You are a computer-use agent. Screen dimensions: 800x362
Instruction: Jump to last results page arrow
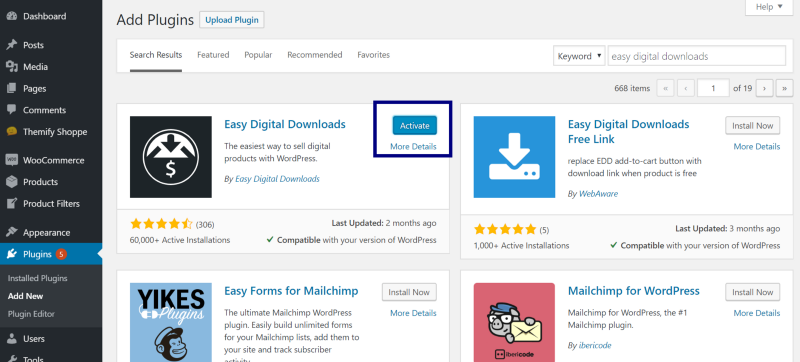pos(785,88)
